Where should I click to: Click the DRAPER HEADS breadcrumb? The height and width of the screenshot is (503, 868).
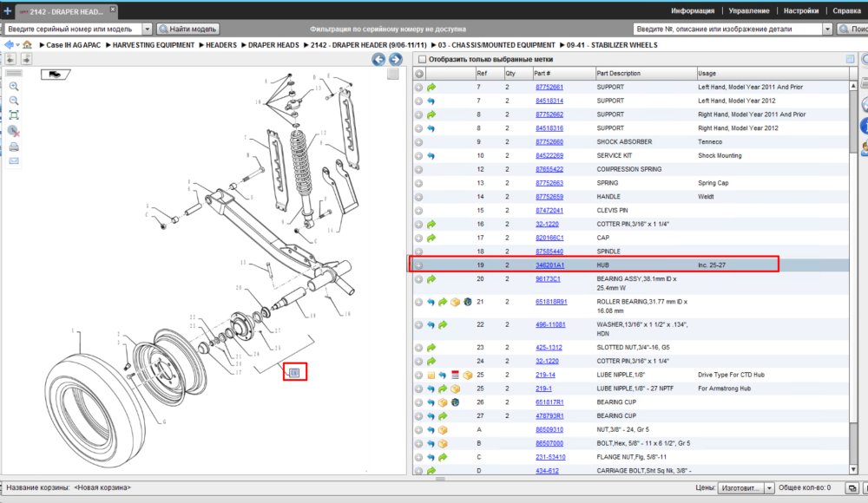click(x=273, y=45)
